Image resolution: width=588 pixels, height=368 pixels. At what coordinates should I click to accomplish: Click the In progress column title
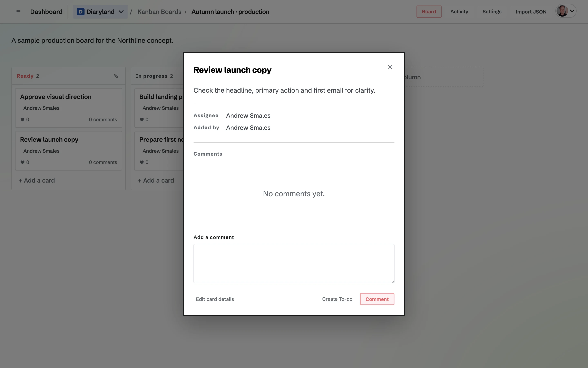click(152, 76)
